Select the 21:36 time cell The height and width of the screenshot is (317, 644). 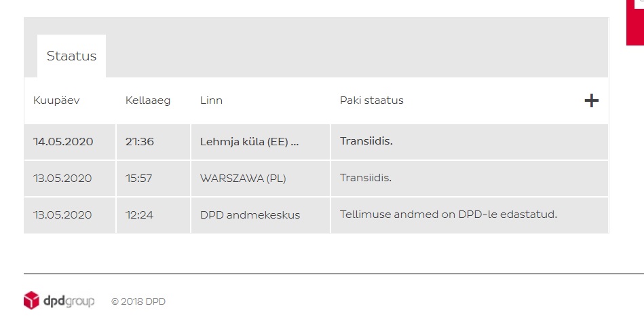[153, 142]
